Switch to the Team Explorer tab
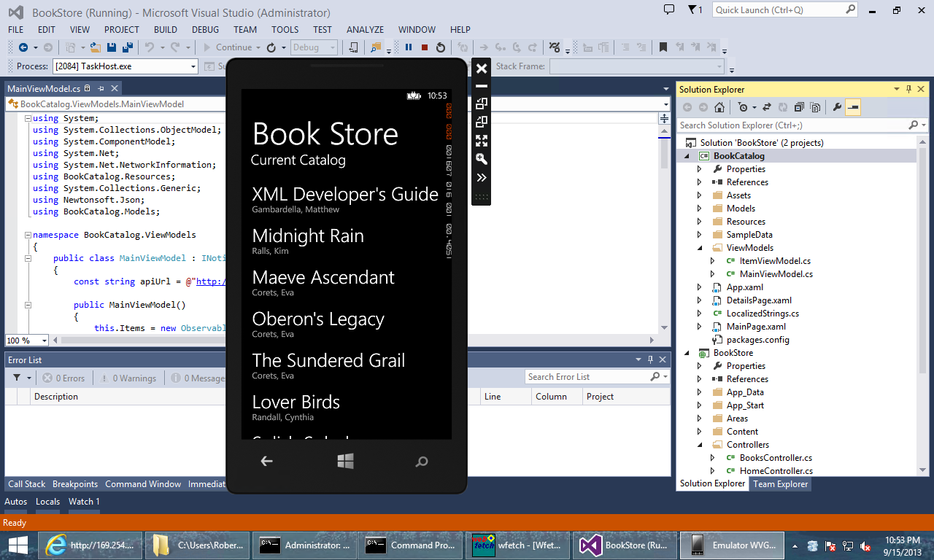This screenshot has width=934, height=560. click(780, 483)
